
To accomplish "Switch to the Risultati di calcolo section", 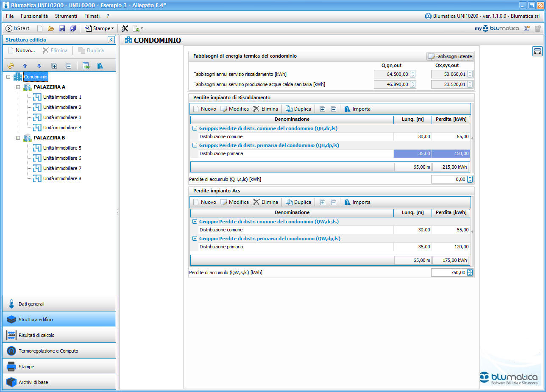I will coord(59,335).
